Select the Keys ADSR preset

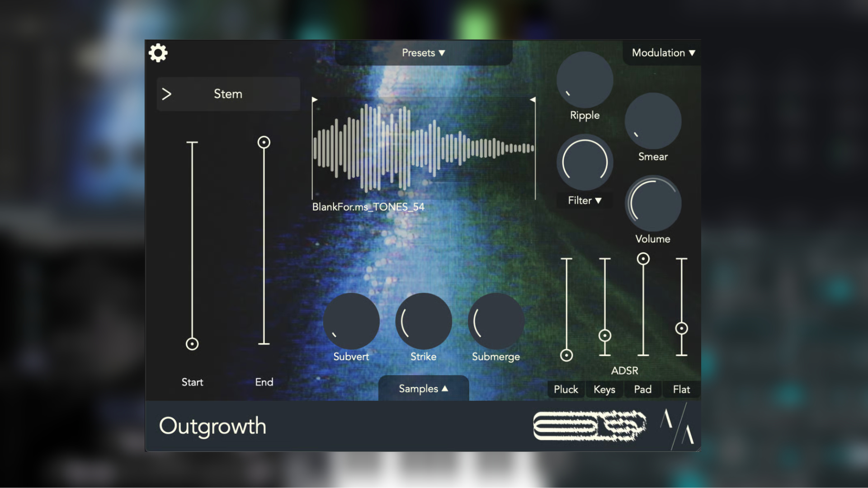tap(604, 389)
